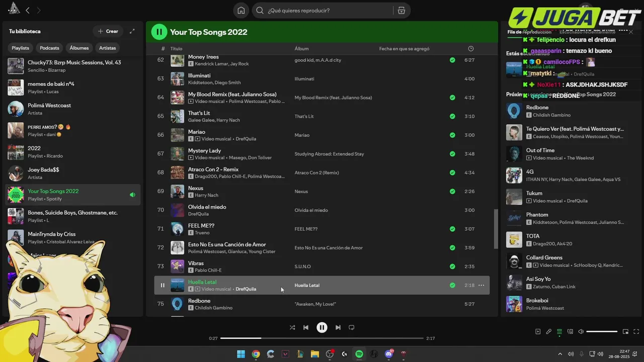Open 'Studying Abroad: Extended Stay' album link
The width and height of the screenshot is (644, 362).
[329, 154]
